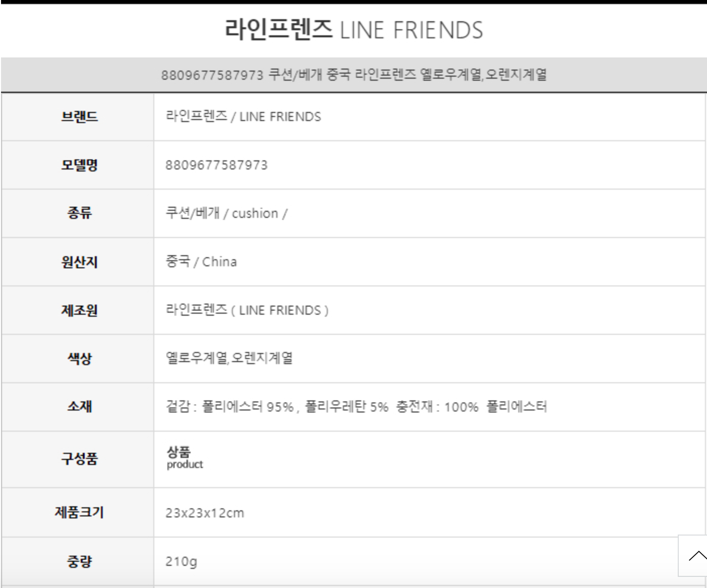Click the 브랜드 row label
The image size is (707, 588).
click(x=79, y=117)
